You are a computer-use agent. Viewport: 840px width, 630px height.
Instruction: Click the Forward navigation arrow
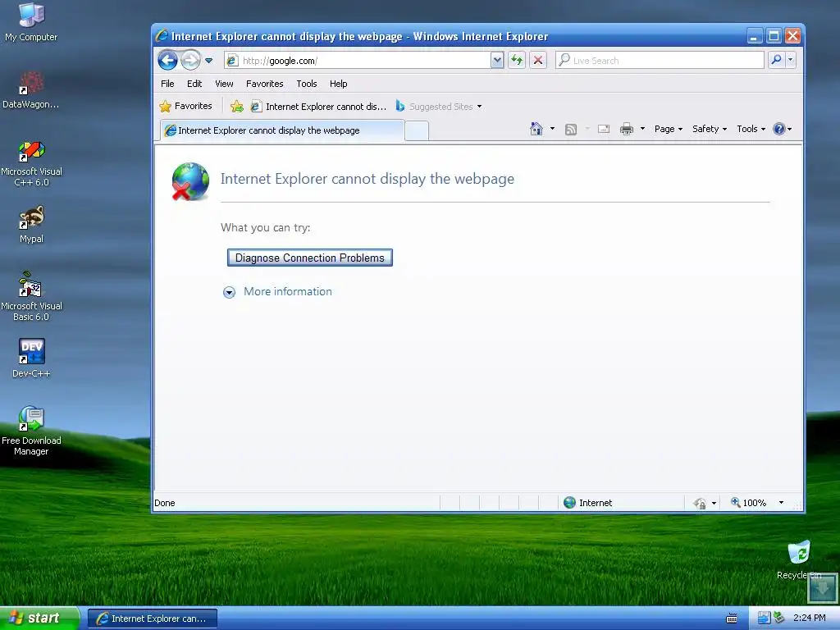pyautogui.click(x=190, y=60)
